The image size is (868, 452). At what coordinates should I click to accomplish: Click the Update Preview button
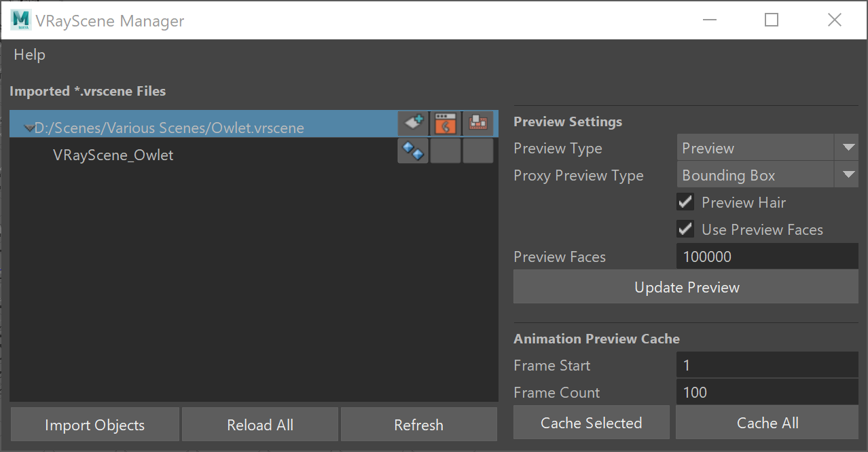[x=686, y=287]
